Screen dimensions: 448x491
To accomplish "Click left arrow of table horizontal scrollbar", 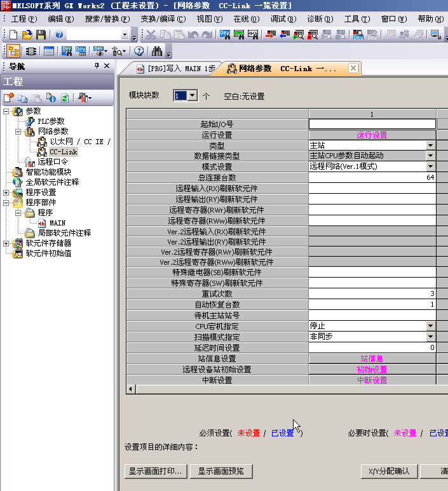I will 131,389.
